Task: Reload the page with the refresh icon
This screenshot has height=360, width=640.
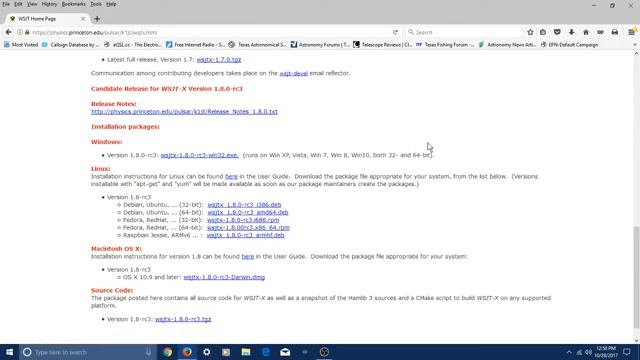Action: click(x=395, y=32)
